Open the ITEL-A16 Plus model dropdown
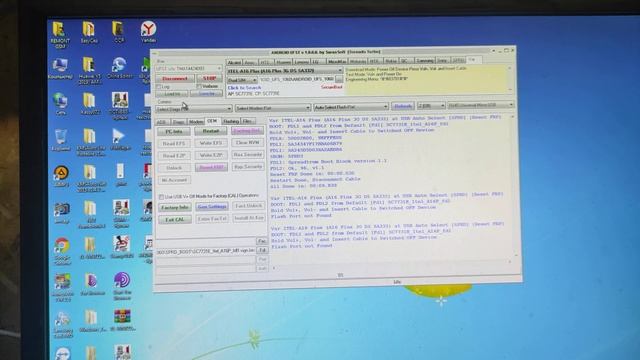640x360 pixels. [284, 71]
